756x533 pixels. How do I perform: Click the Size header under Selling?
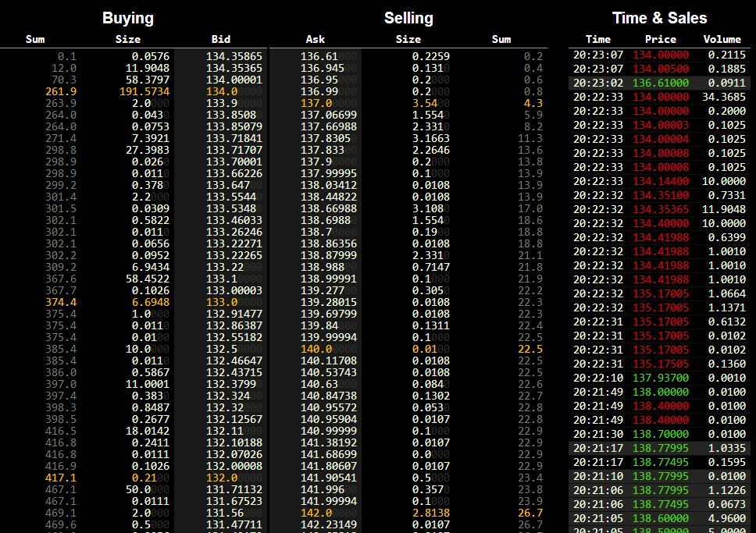[408, 40]
